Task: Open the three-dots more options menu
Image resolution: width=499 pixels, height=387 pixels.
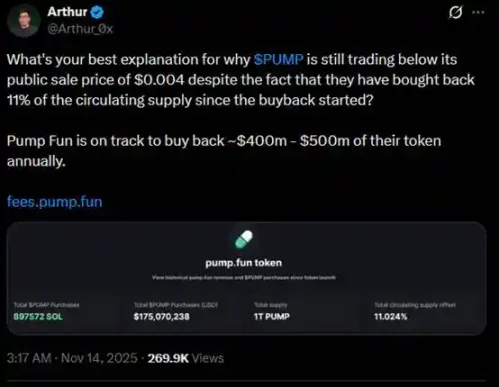Action: (478, 12)
